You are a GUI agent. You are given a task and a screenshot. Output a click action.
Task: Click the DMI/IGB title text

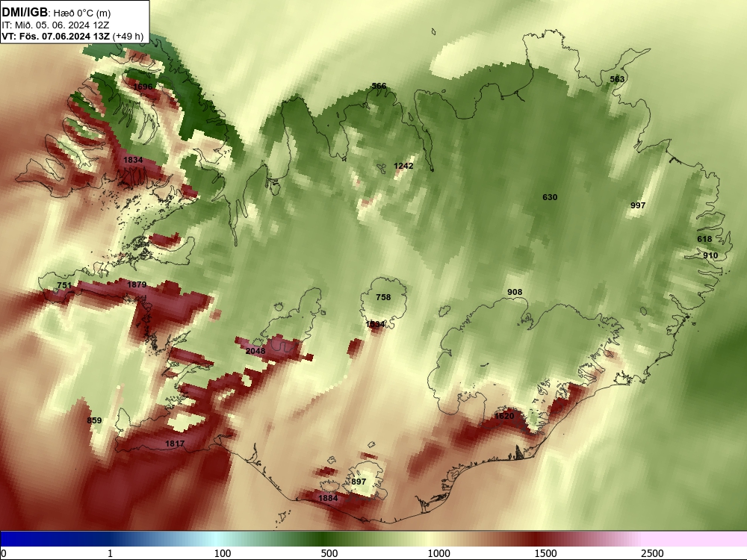pos(25,12)
